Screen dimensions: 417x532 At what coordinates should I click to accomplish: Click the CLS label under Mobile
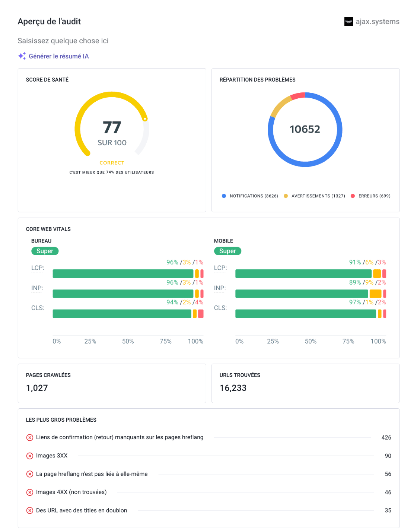click(220, 308)
